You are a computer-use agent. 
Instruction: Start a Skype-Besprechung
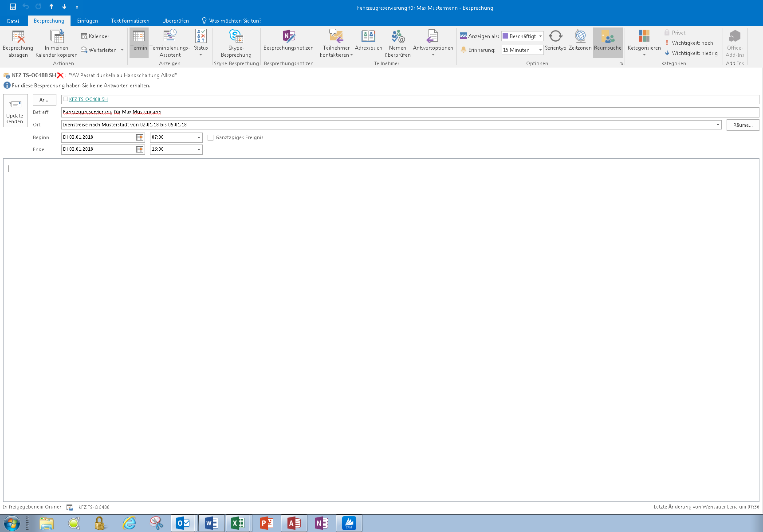click(236, 43)
